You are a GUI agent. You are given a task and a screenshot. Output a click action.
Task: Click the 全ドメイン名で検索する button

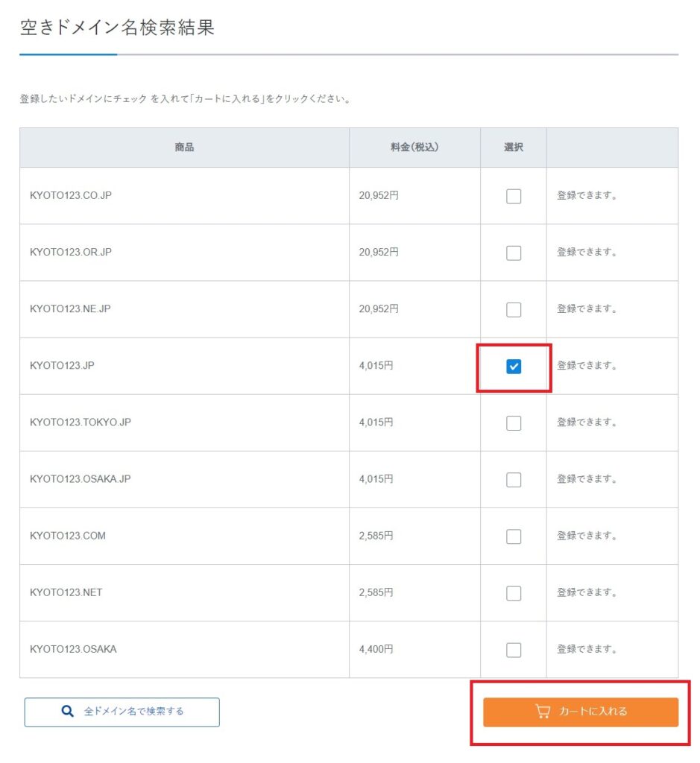click(121, 712)
